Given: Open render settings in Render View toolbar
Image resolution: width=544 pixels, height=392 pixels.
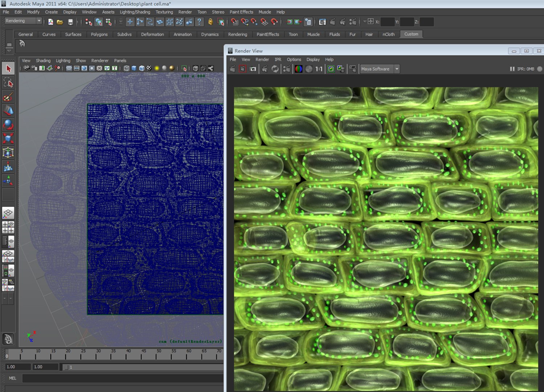Looking at the screenshot, I should tap(286, 69).
